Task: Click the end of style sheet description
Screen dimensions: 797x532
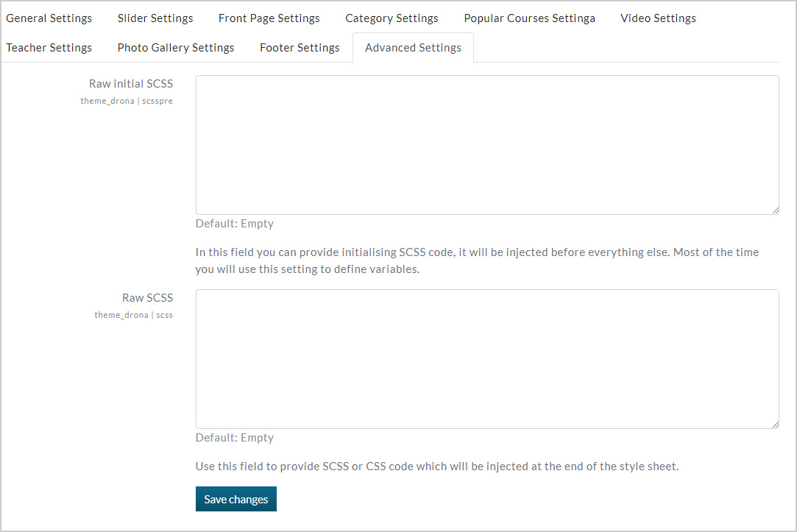Action: (437, 467)
